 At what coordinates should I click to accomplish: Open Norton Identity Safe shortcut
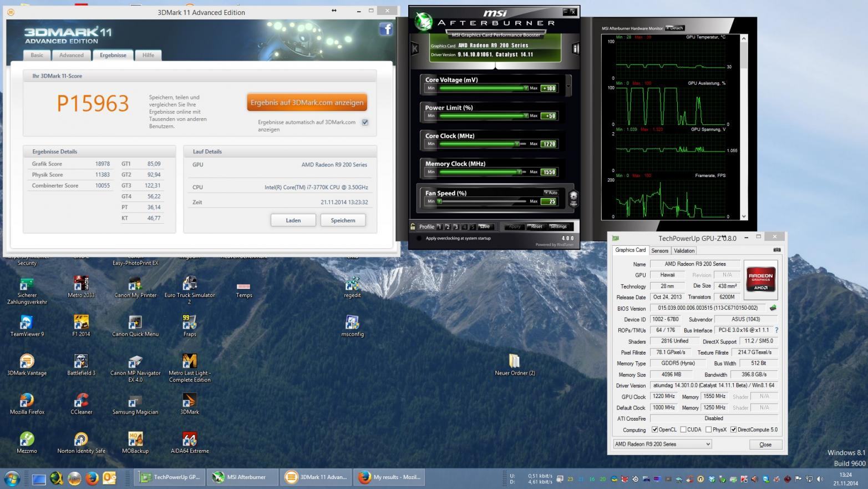pos(81,442)
